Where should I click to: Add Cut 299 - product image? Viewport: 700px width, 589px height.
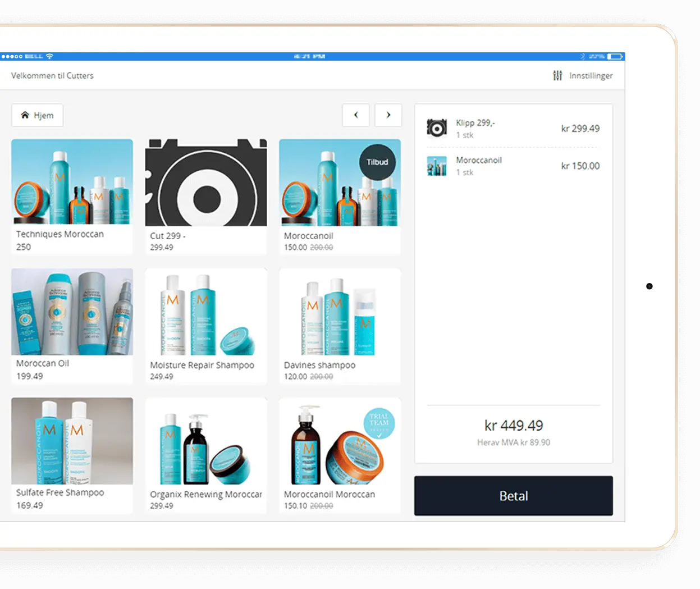[206, 182]
